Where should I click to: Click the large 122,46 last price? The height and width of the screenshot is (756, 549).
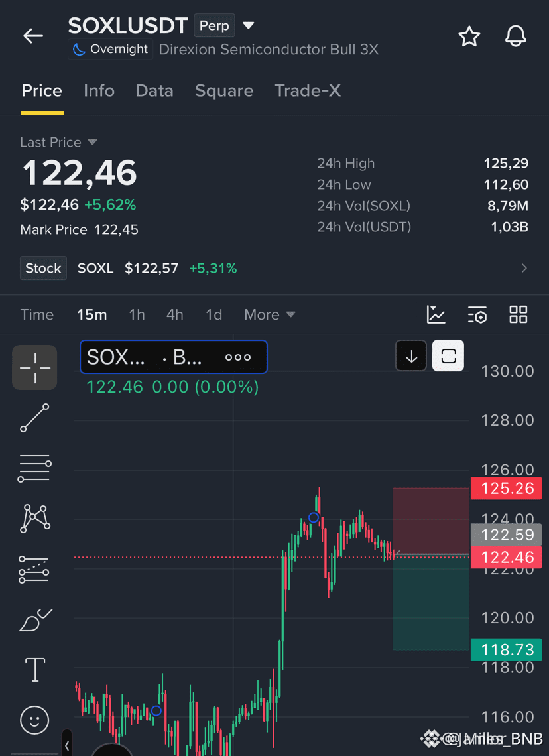pos(80,173)
